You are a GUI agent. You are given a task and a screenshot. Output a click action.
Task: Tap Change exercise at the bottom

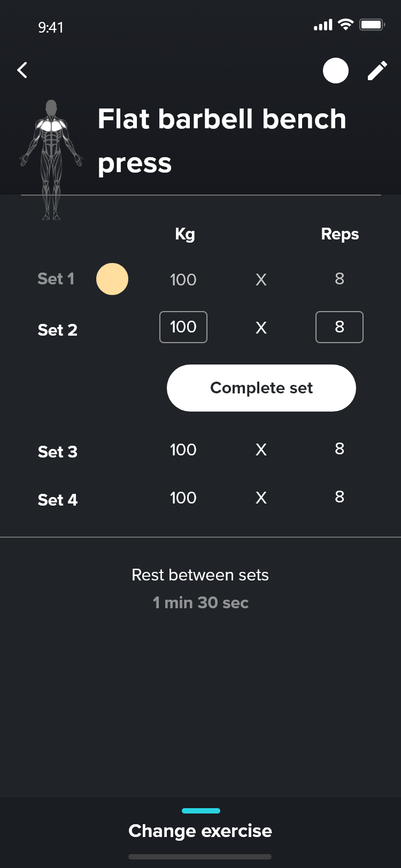click(200, 831)
